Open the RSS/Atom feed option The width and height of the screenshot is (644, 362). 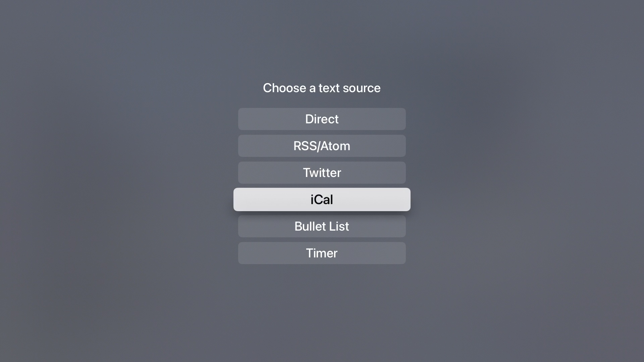(322, 146)
